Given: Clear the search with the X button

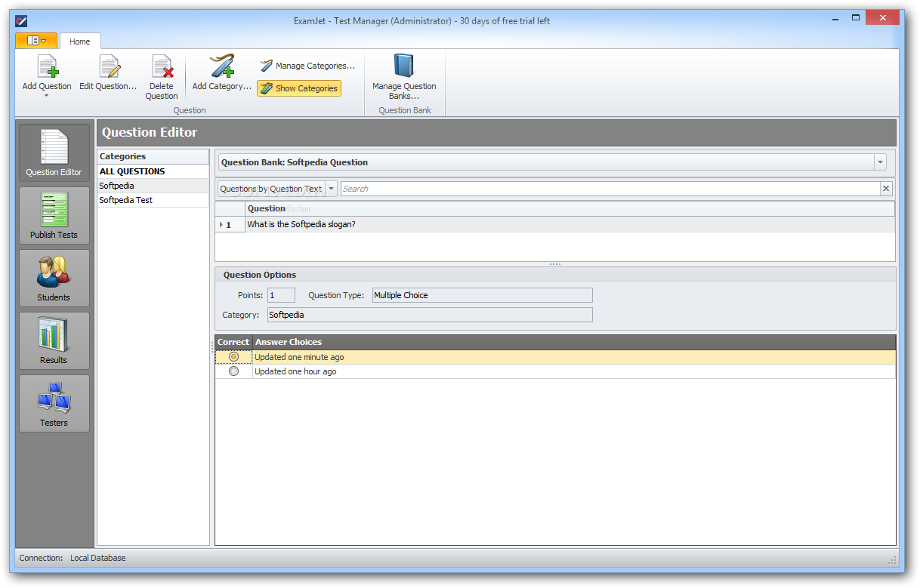Looking at the screenshot, I should point(887,189).
